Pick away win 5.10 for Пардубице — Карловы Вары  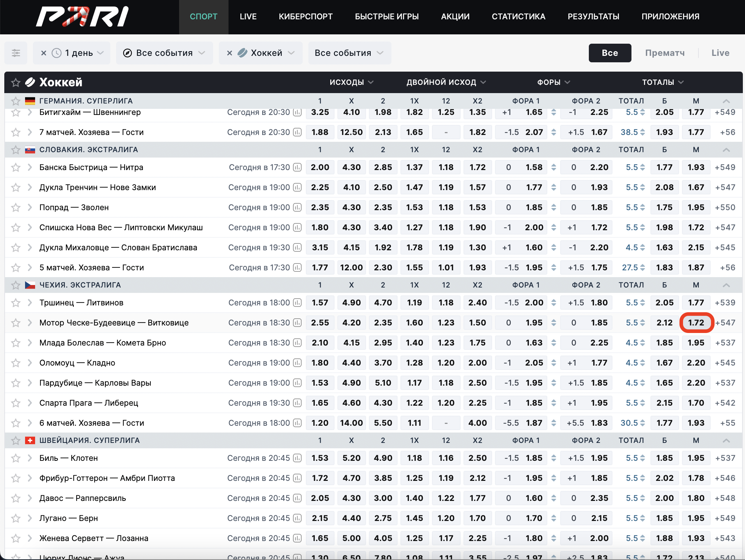pyautogui.click(x=383, y=383)
